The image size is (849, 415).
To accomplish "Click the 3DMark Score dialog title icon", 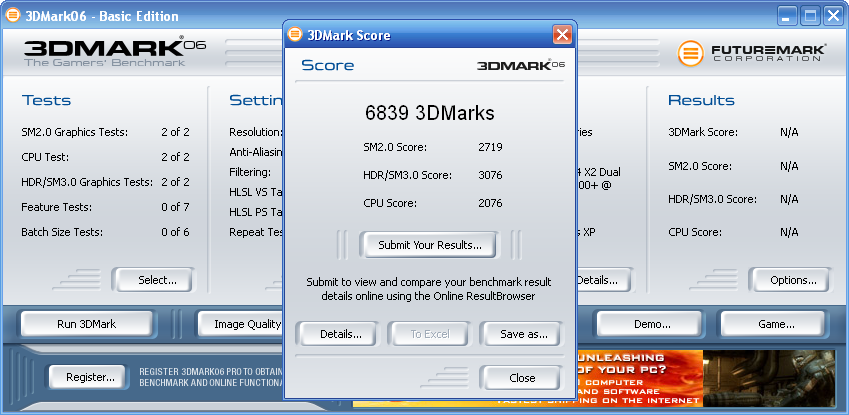I will 295,35.
